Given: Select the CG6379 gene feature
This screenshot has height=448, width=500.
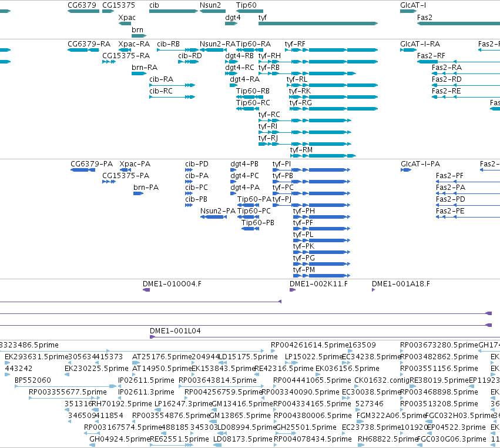Looking at the screenshot, I should tap(83, 11).
